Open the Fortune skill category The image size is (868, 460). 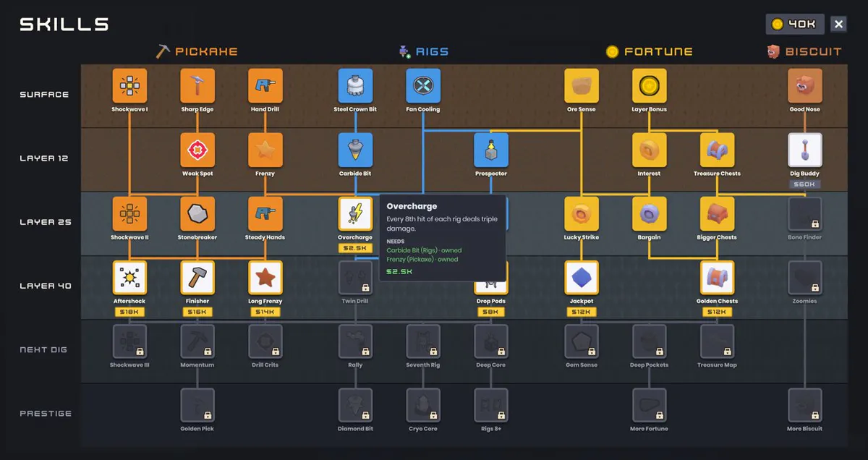tap(649, 51)
